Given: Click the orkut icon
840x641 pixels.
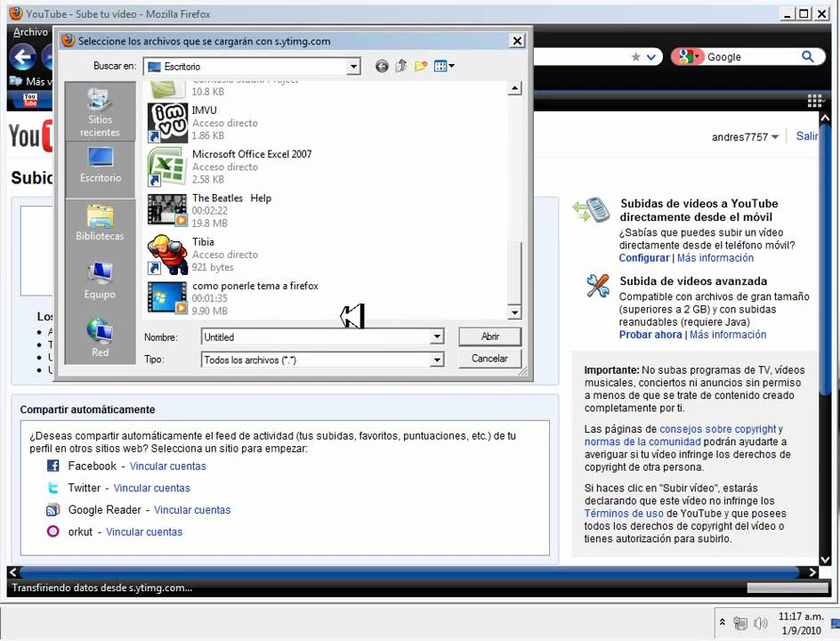Looking at the screenshot, I should [53, 531].
